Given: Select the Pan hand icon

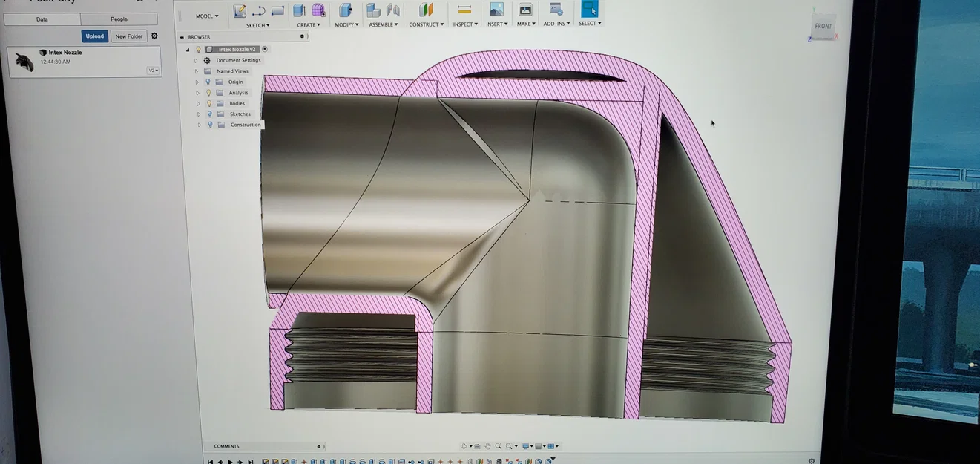Looking at the screenshot, I should click(487, 446).
